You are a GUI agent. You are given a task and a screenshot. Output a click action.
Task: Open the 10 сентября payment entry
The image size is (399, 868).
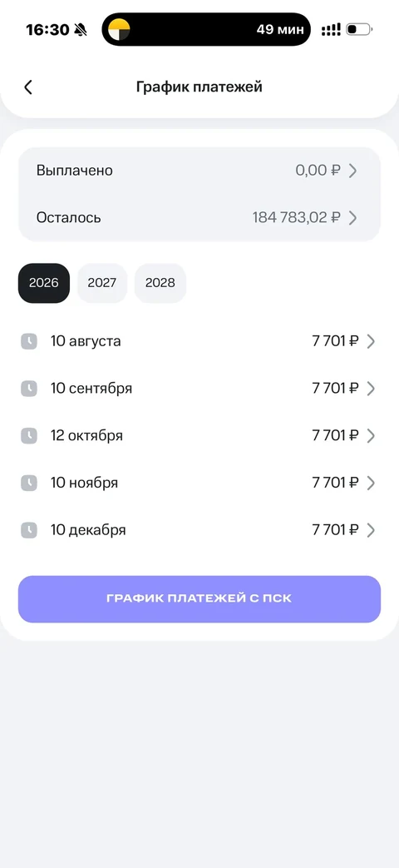tap(199, 388)
